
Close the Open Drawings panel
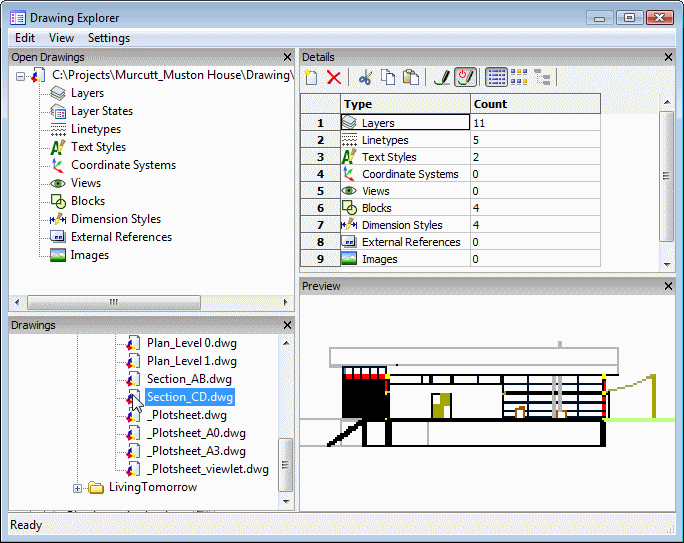[287, 57]
